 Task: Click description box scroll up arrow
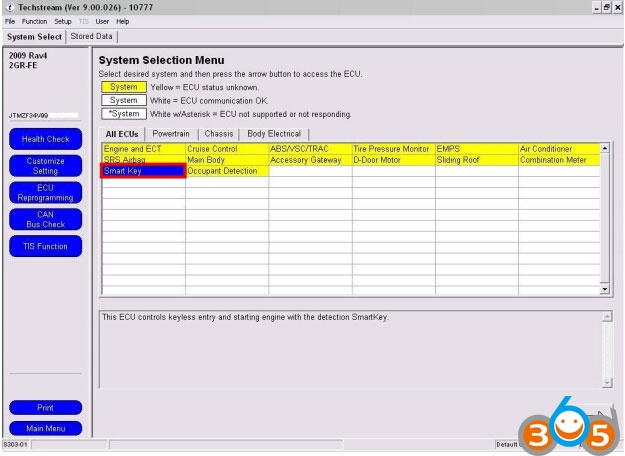tap(607, 316)
